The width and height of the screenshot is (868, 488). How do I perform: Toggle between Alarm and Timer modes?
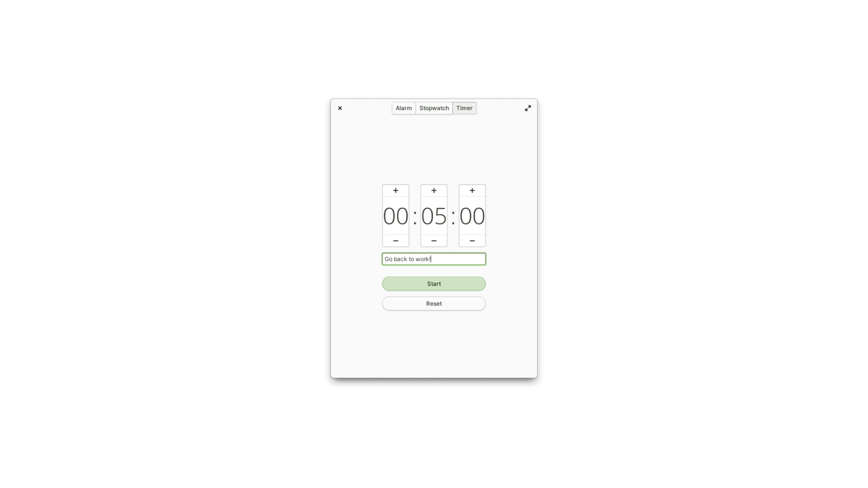click(x=404, y=108)
